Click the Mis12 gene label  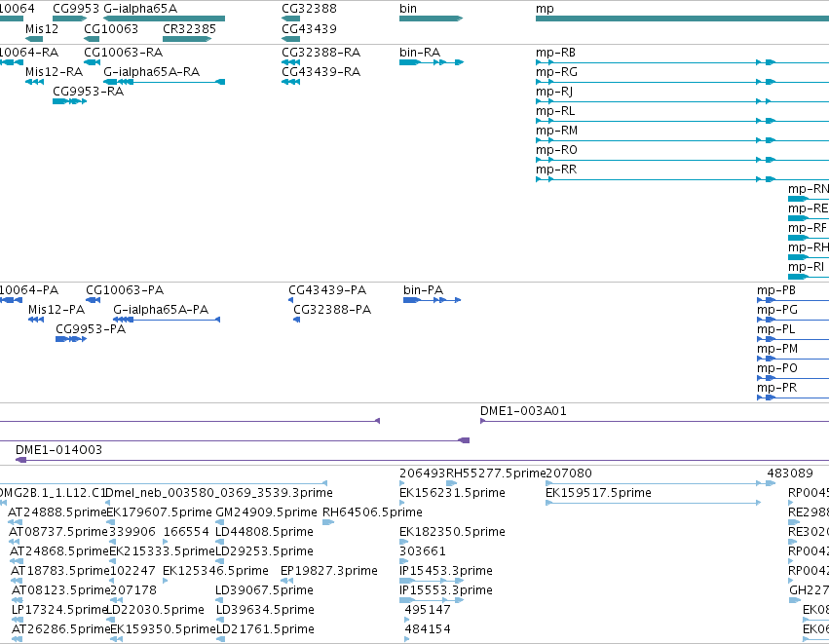(42, 28)
